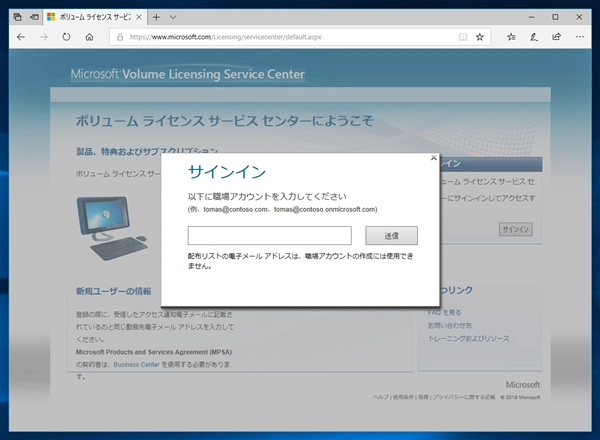Open the お問い合わせ先 link
Image resolution: width=600 pixels, height=440 pixels.
click(450, 326)
